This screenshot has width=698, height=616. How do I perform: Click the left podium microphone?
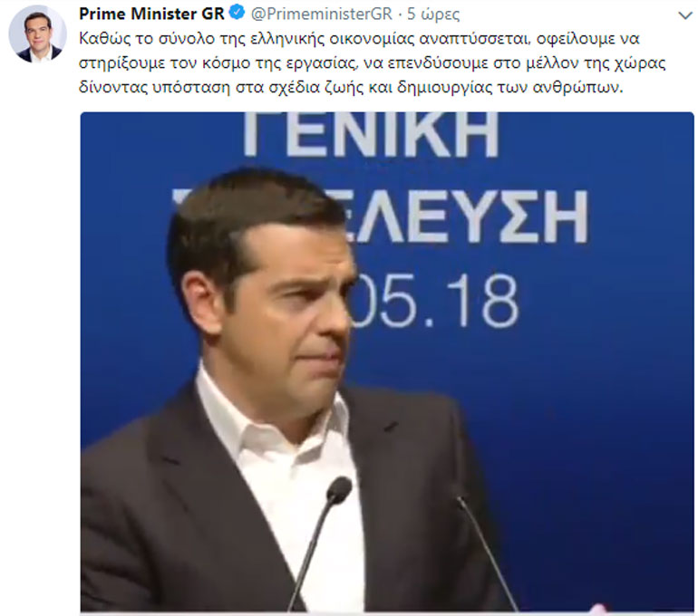tap(318, 543)
